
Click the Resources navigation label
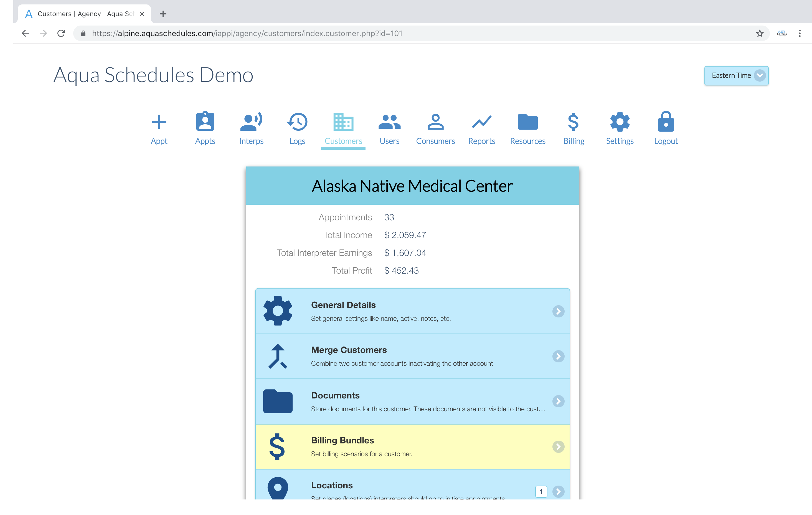528,141
